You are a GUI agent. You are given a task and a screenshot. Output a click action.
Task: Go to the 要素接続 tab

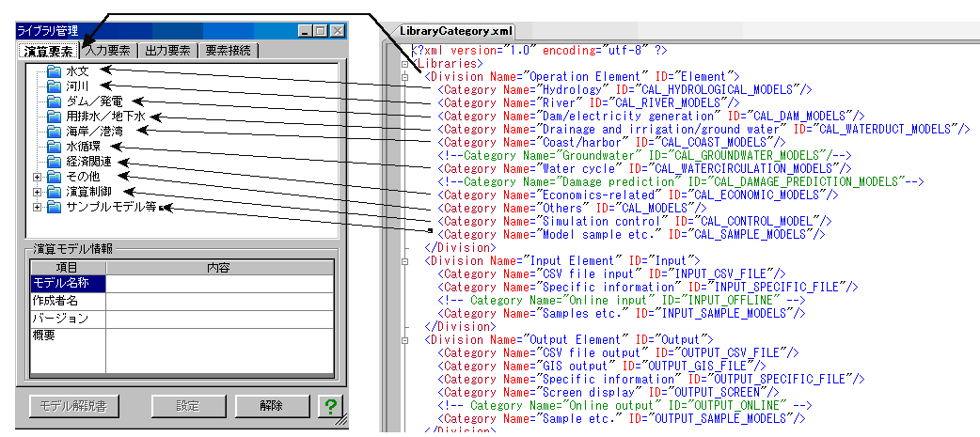click(229, 51)
